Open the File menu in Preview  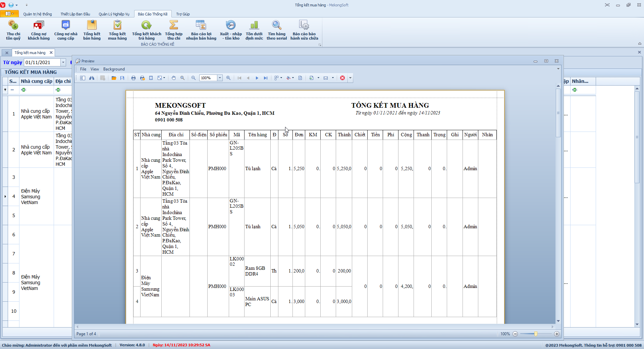tap(83, 69)
